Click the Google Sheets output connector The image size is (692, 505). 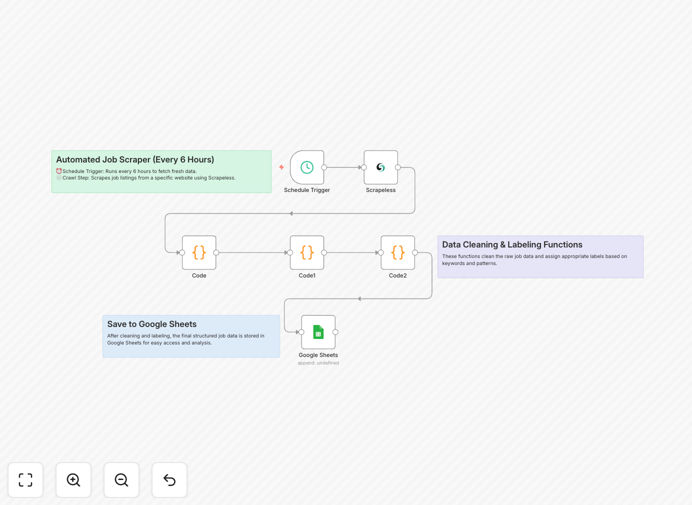coord(335,332)
